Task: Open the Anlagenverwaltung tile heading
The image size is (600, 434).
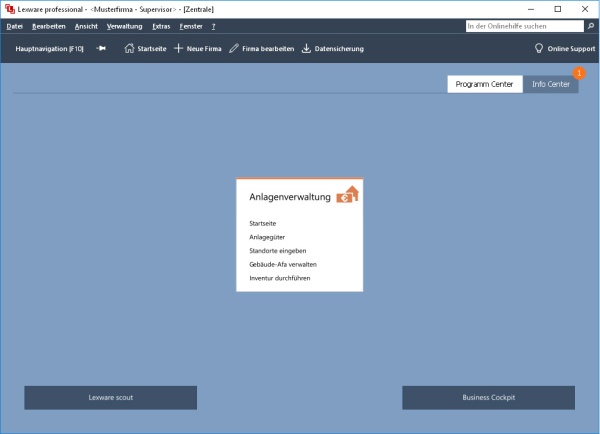Action: [x=290, y=197]
